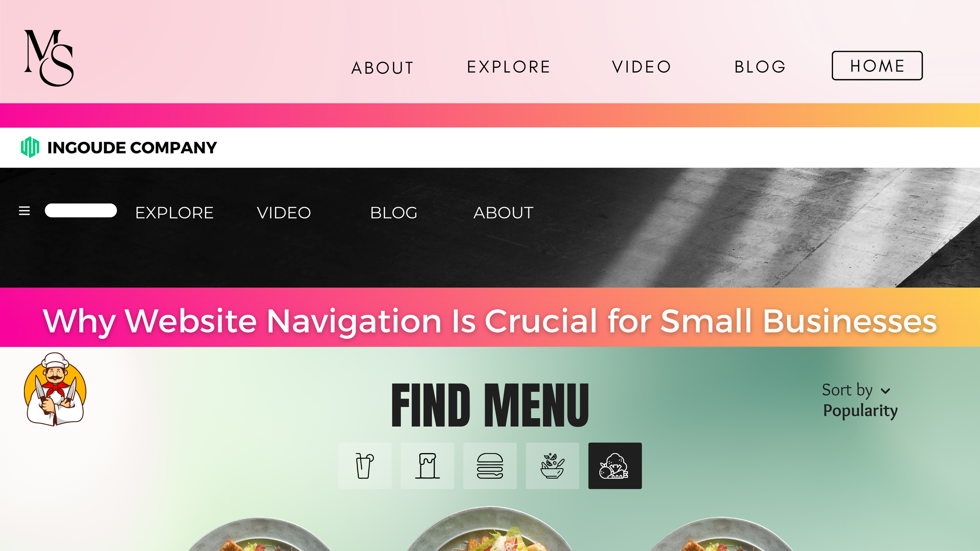
Task: Click the white pill button in dark navbar
Action: [81, 210]
